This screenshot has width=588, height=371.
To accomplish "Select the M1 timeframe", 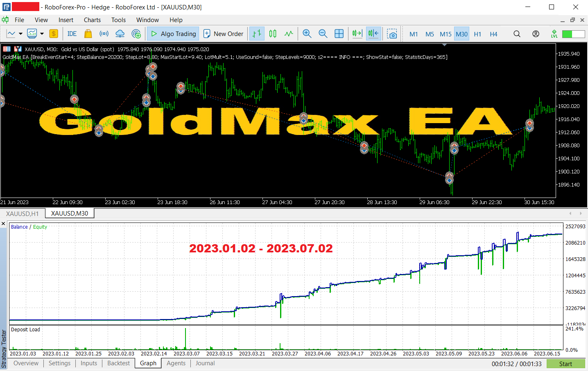I will tap(414, 34).
